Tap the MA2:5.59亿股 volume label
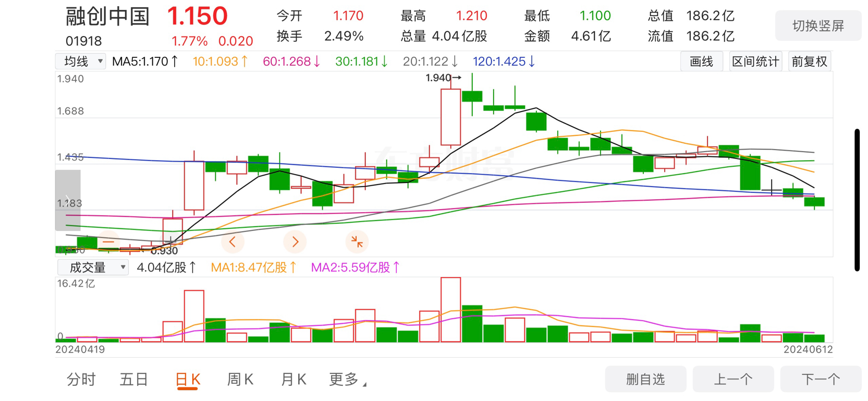The width and height of the screenshot is (868, 401). pyautogui.click(x=356, y=268)
